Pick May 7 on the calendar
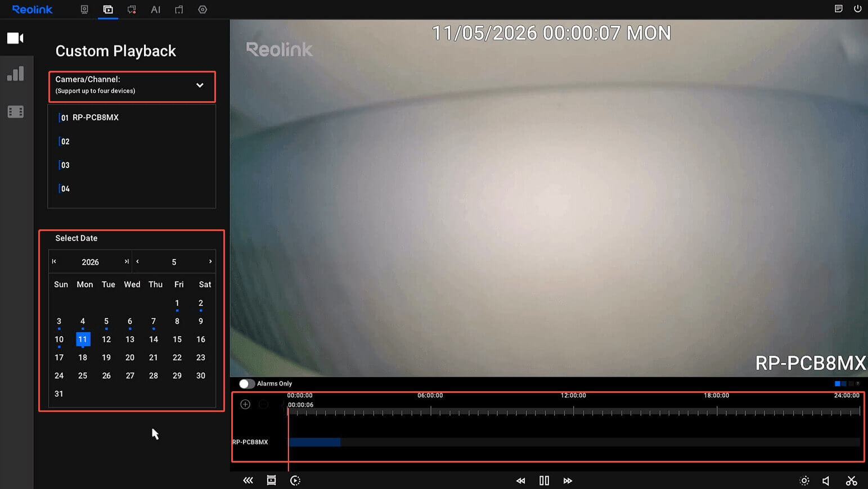 pos(154,322)
